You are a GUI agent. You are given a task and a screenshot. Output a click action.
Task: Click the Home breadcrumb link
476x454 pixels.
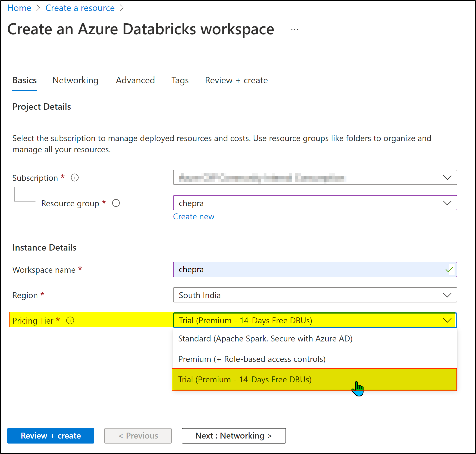[x=19, y=8]
